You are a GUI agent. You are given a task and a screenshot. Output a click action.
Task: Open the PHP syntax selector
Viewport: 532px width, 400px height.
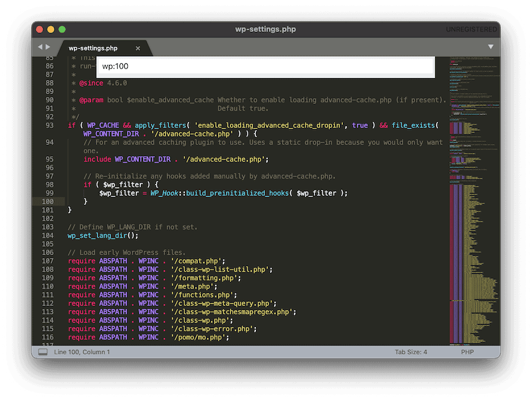pyautogui.click(x=467, y=351)
